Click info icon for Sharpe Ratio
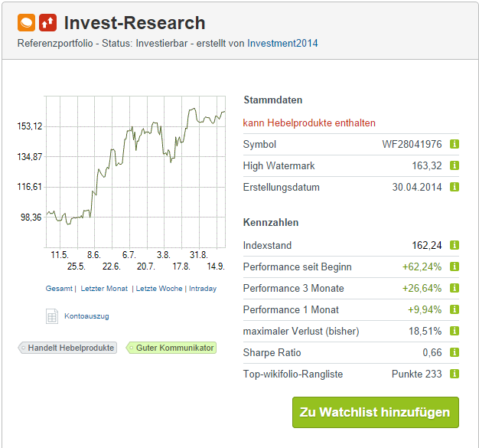This screenshot has height=448, width=479. [455, 352]
